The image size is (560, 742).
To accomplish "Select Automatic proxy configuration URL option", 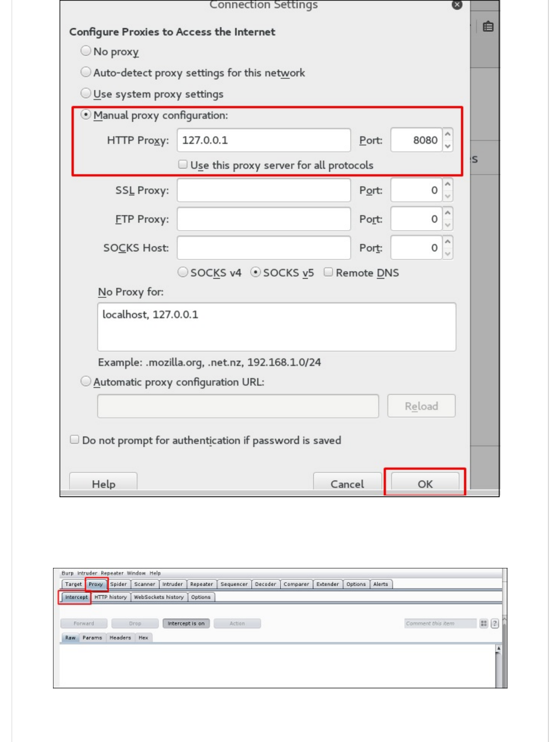I will [x=86, y=381].
